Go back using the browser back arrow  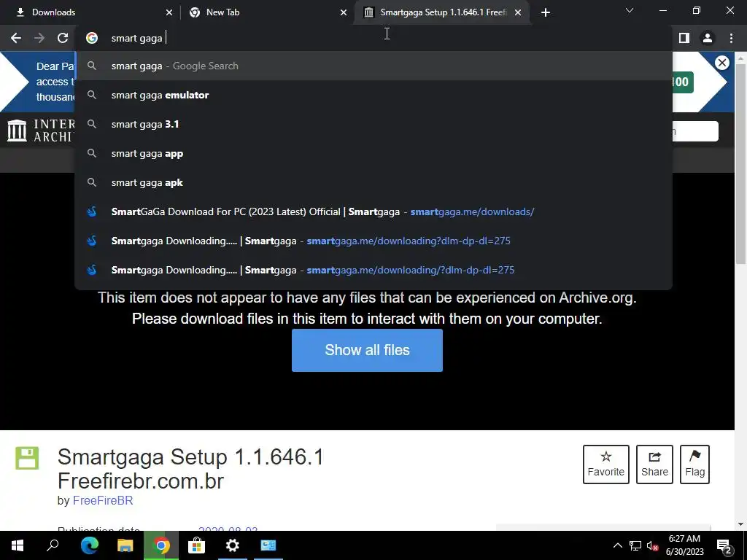[x=16, y=38]
